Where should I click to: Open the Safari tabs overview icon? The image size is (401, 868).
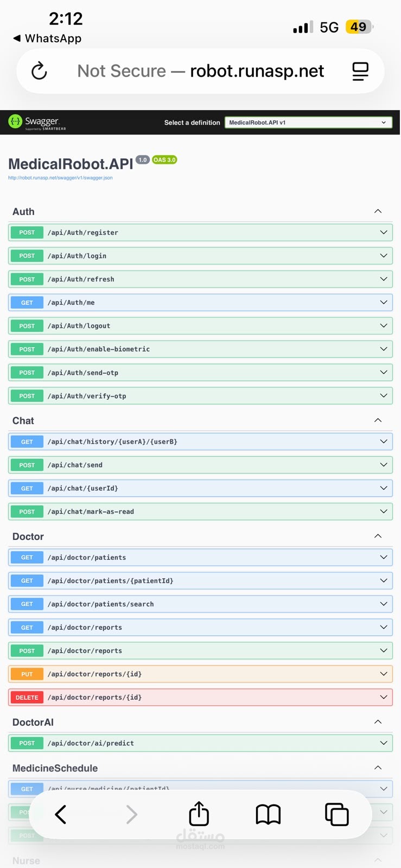[336, 814]
